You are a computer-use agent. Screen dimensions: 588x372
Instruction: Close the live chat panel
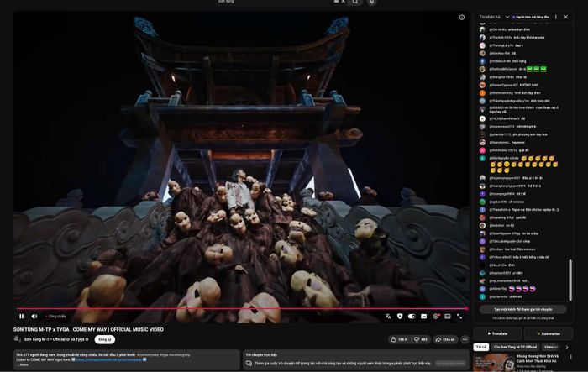coord(566,17)
